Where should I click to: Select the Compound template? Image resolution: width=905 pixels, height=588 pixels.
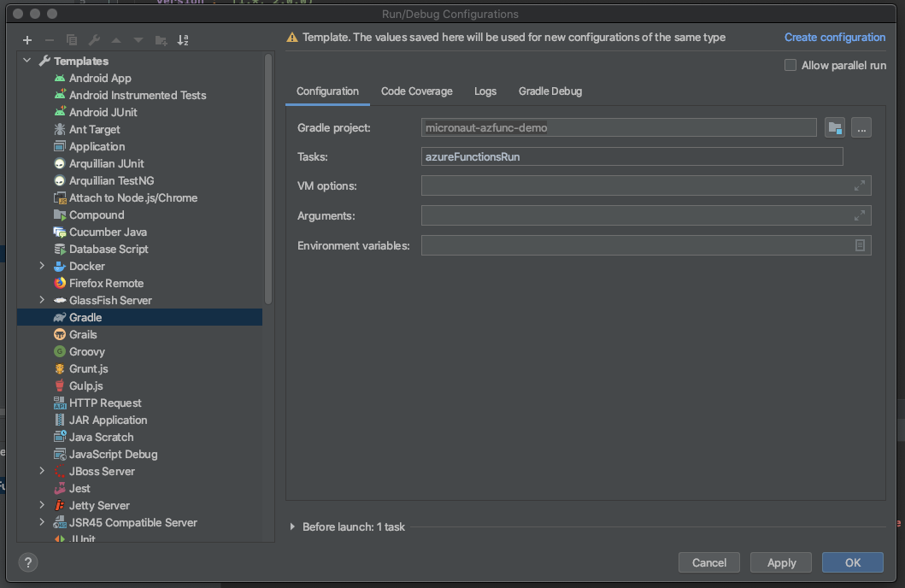[x=97, y=215]
